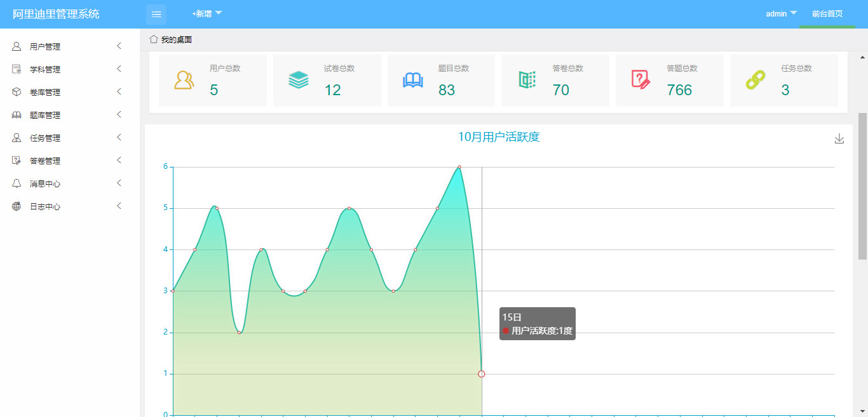Click the home icon in breadcrumb
Image resolution: width=868 pixels, height=417 pixels.
point(153,39)
